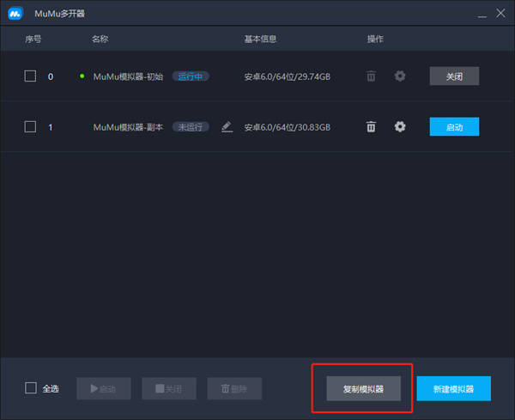The height and width of the screenshot is (420, 515).
Task: Click the 安卓6.0/64位/30.83GB info text
Action: (x=287, y=127)
